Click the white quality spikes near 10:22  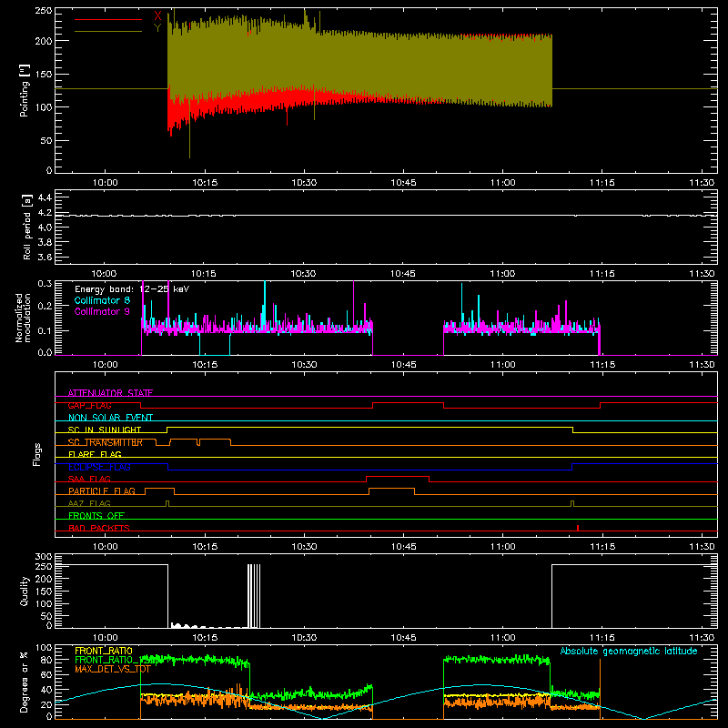pyautogui.click(x=254, y=596)
